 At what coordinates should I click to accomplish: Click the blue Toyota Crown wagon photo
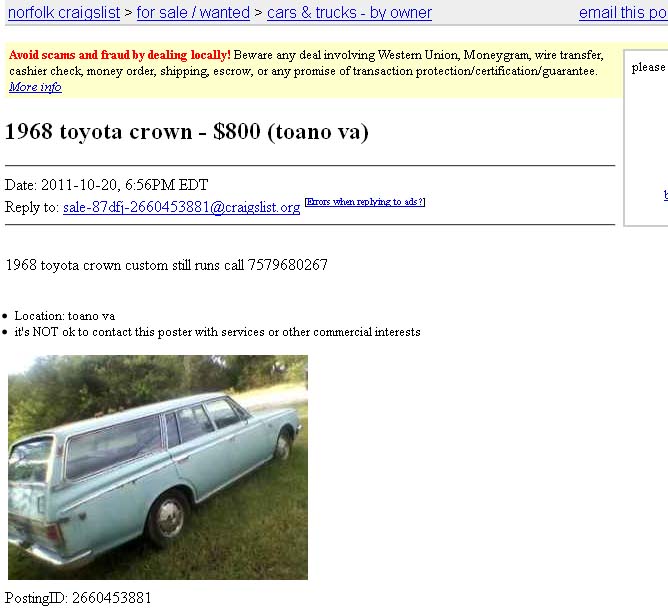pyautogui.click(x=158, y=467)
